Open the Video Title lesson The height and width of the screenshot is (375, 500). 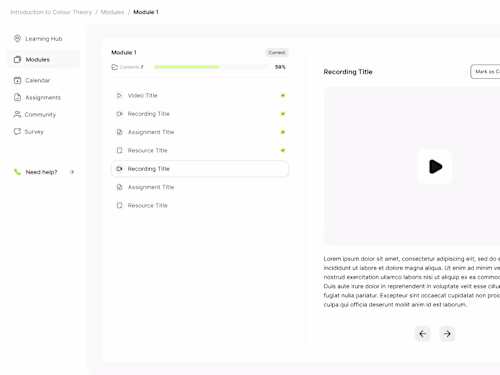[200, 95]
